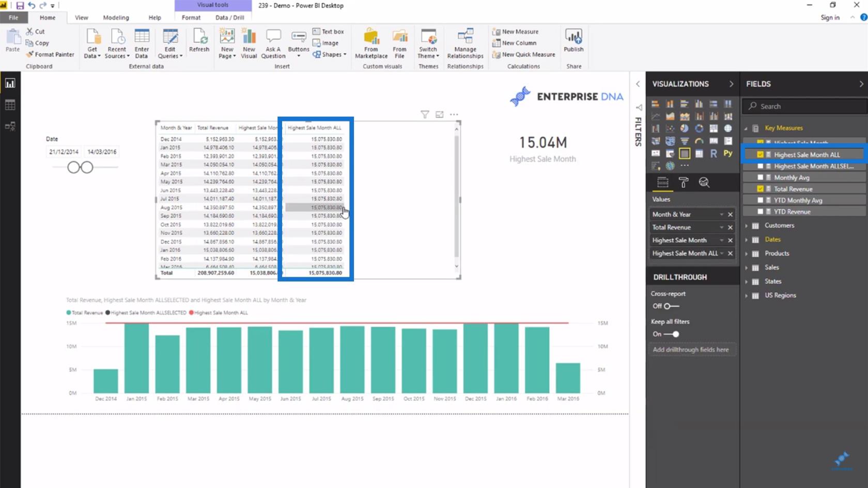Toggle Keep all filters switch

(671, 334)
